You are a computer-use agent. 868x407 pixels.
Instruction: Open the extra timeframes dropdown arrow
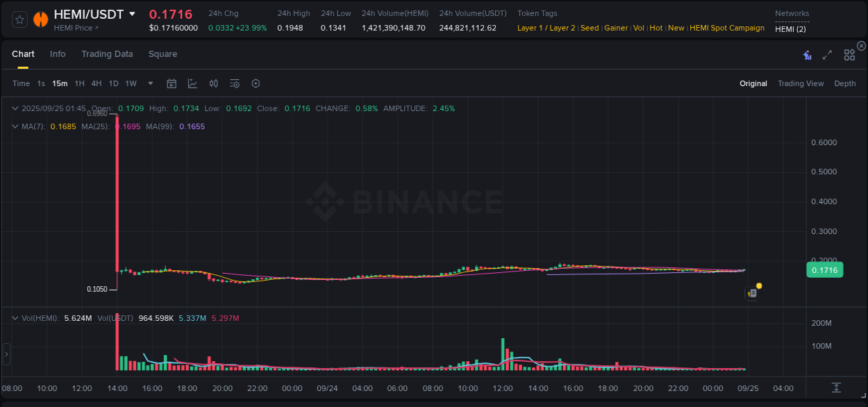(149, 83)
